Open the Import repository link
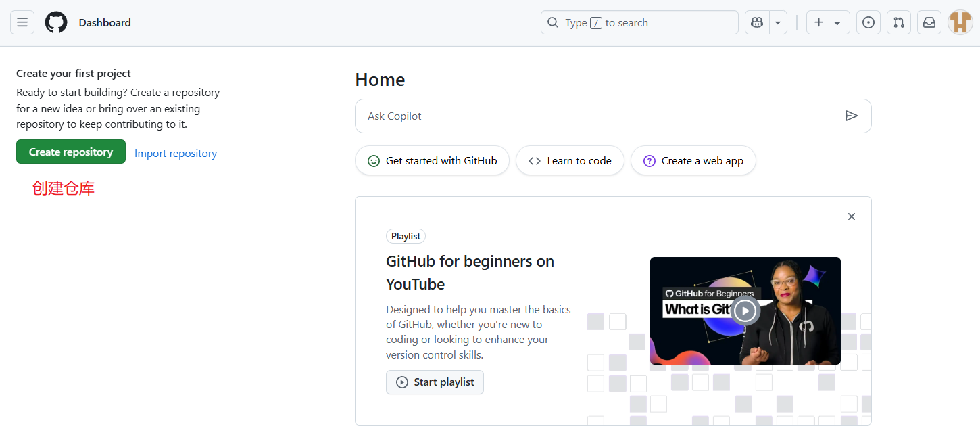This screenshot has width=980, height=437. coord(176,154)
